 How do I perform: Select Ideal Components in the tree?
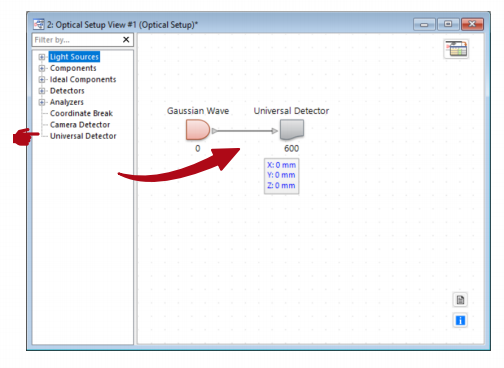83,80
